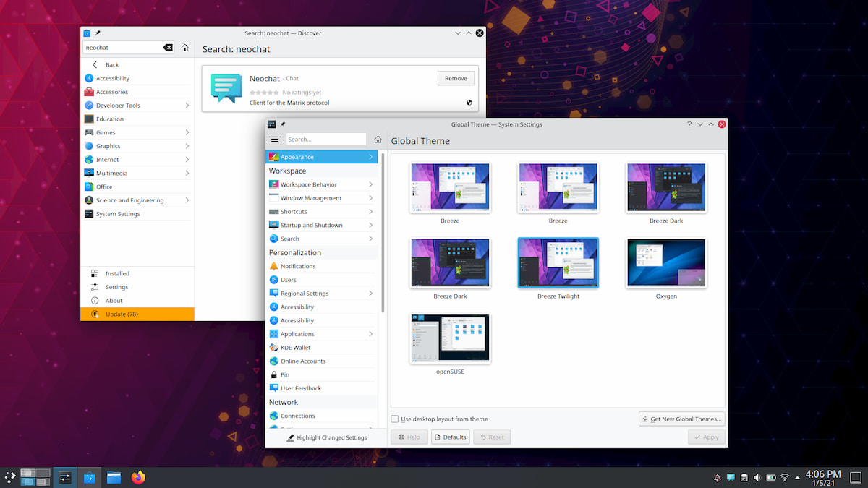Launch Firefox from the taskbar
Image resolution: width=868 pixels, height=488 pixels.
(x=137, y=477)
